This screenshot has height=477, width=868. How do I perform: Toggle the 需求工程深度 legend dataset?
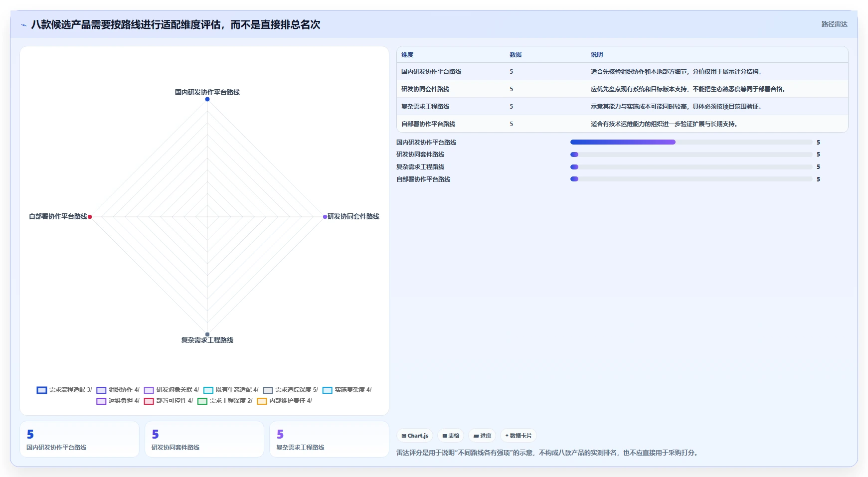click(225, 401)
